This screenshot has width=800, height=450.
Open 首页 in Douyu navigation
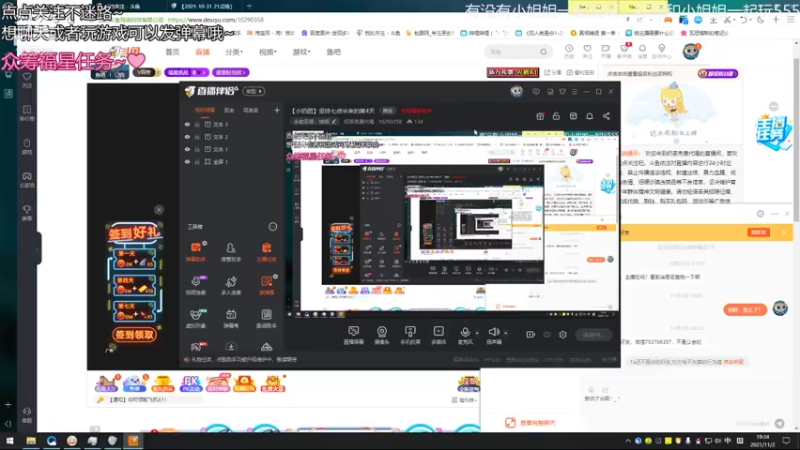(x=172, y=52)
